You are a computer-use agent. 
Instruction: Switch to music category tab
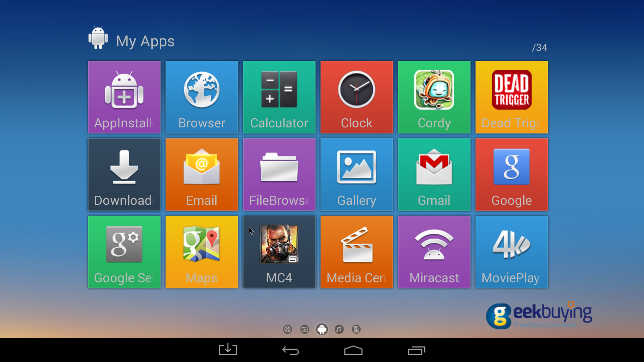point(339,329)
